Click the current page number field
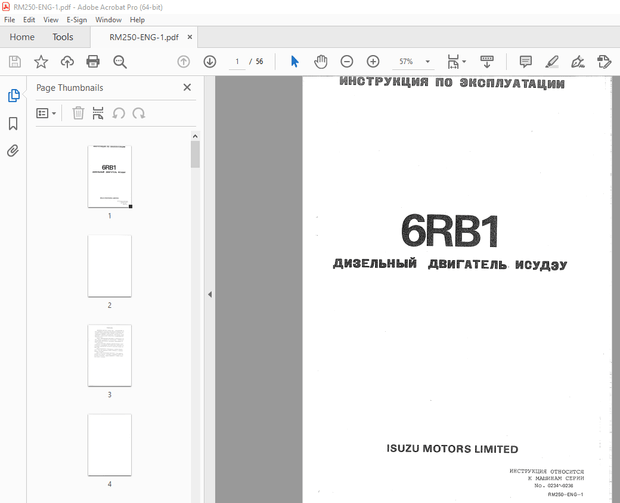 237,62
